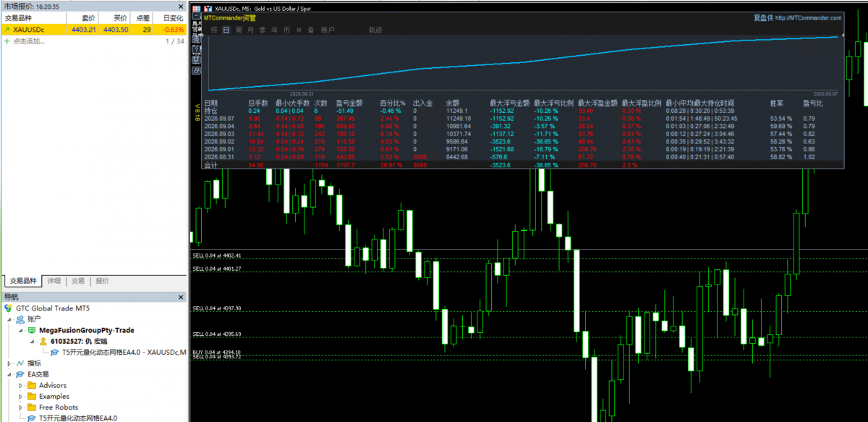Click the bottom icon in the chart sidebar strip
The width and height of the screenshot is (868, 422).
pyautogui.click(x=195, y=71)
